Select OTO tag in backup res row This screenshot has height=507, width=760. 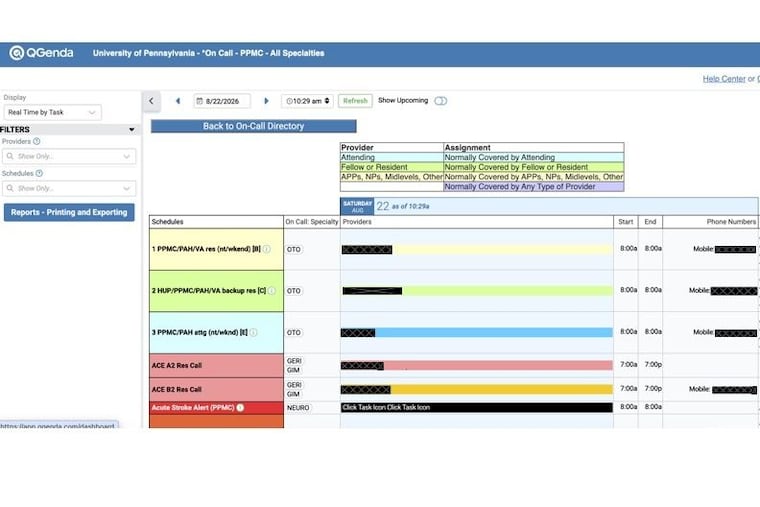pyautogui.click(x=294, y=291)
